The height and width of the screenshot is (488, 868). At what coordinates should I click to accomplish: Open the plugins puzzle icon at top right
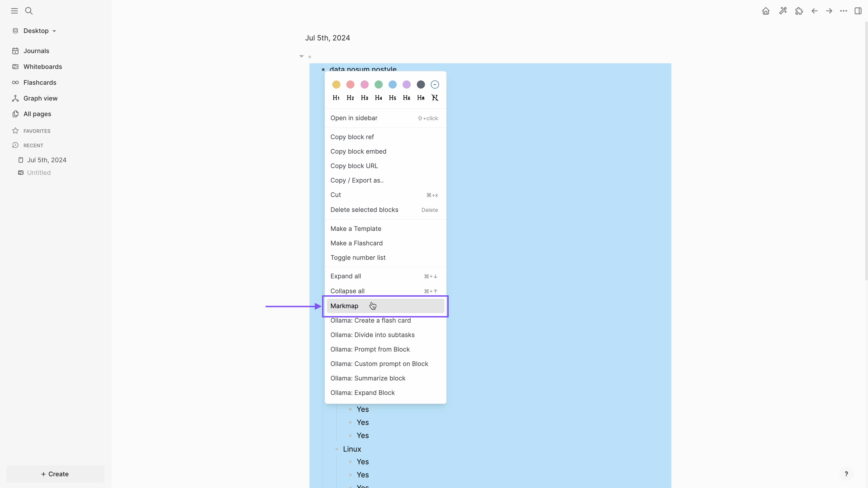click(799, 11)
